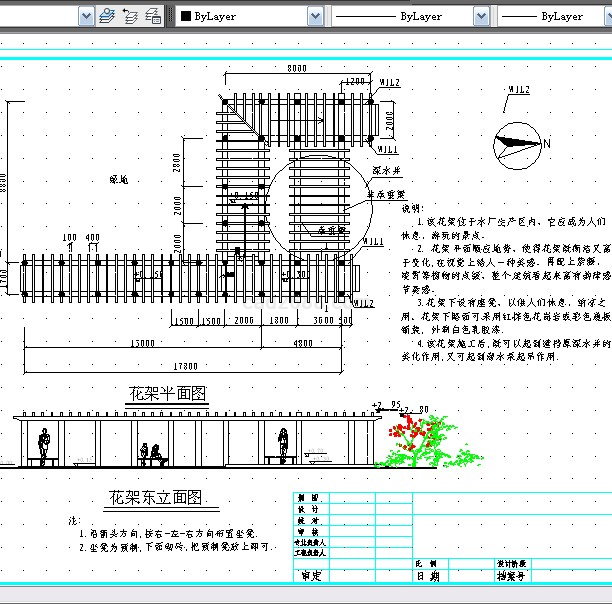Open the ByLayer linetype dropdown arrow
Screen dimensions: 612x604
481,16
